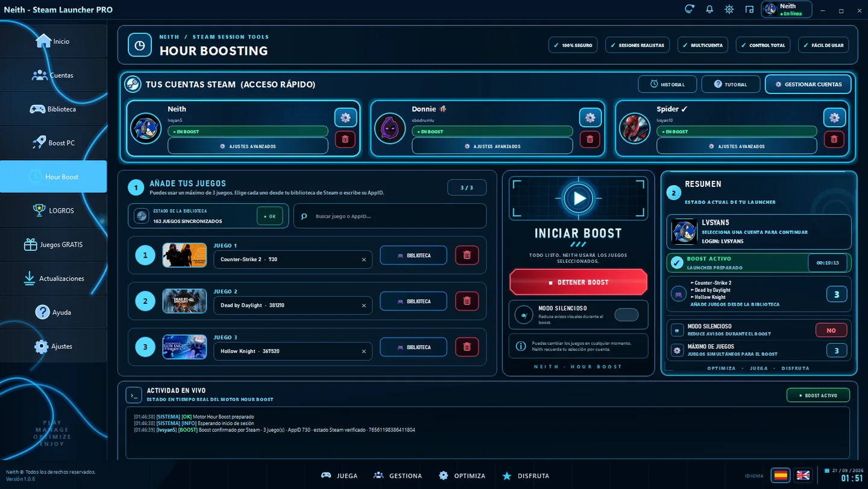The width and height of the screenshot is (868, 489).
Task: Click the terminal icon in Actividad en Vivo
Action: point(134,395)
